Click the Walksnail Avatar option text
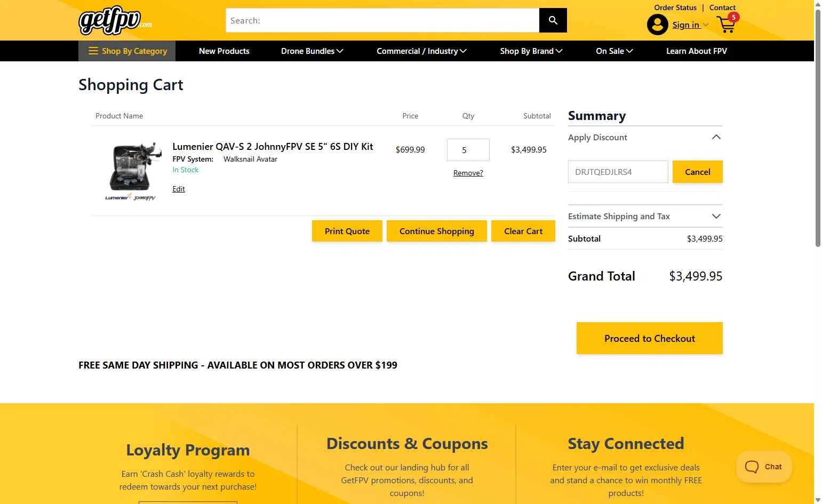 click(250, 159)
